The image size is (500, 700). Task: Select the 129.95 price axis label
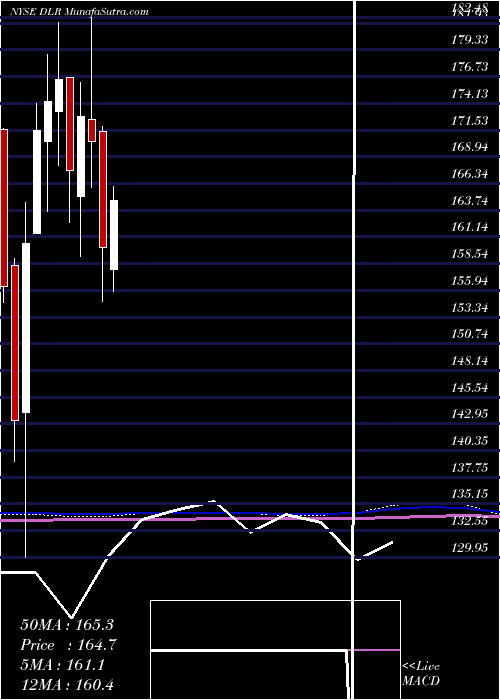coord(468,548)
